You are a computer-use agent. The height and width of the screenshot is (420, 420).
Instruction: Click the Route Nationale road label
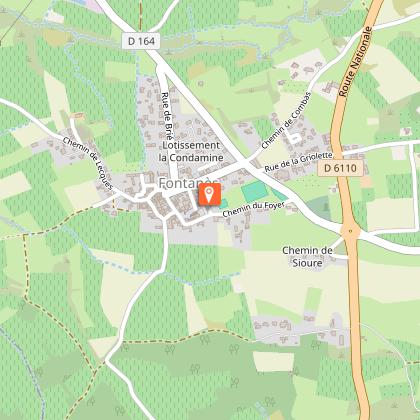coord(355,62)
